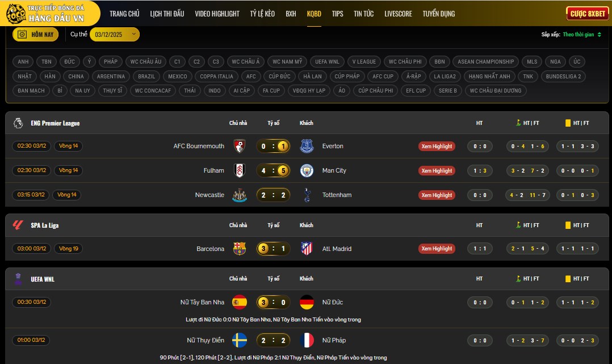Click the Tottenham club crest
Viewport: 612px width, 364px height.
(x=307, y=195)
